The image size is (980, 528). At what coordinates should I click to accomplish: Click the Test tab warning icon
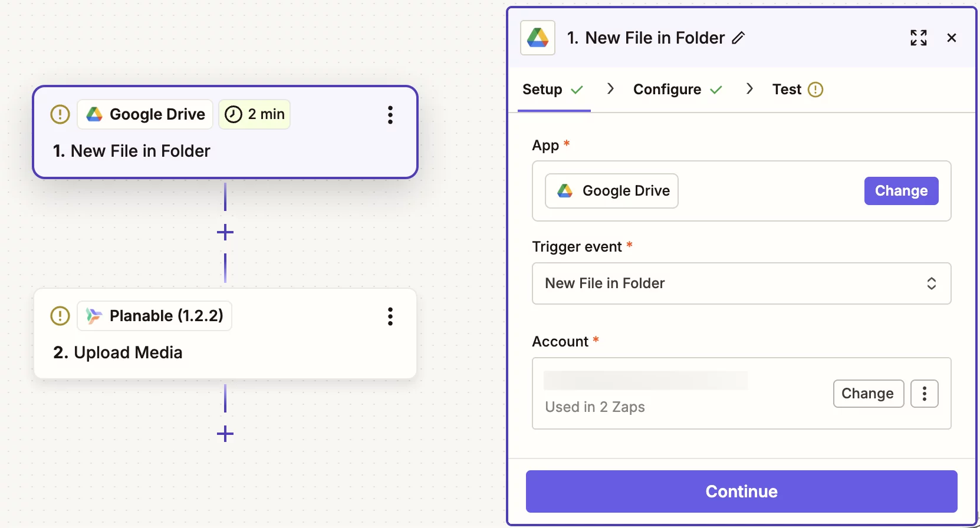point(815,90)
